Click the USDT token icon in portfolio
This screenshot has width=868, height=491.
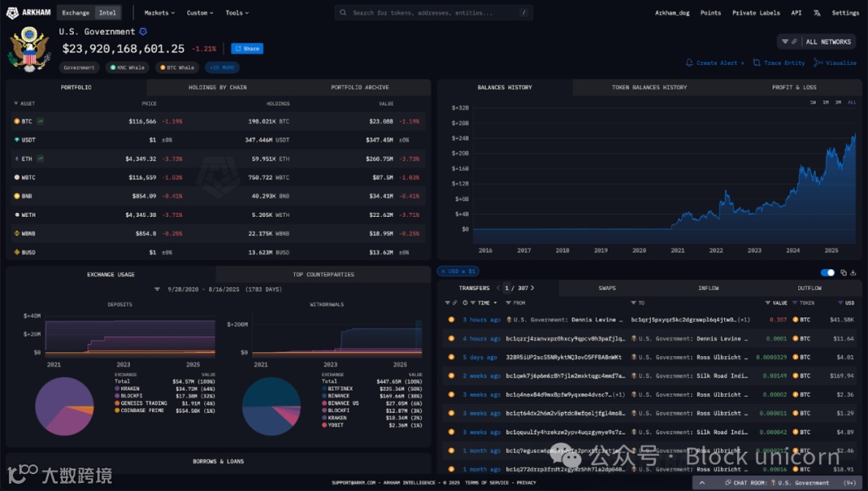[17, 140]
